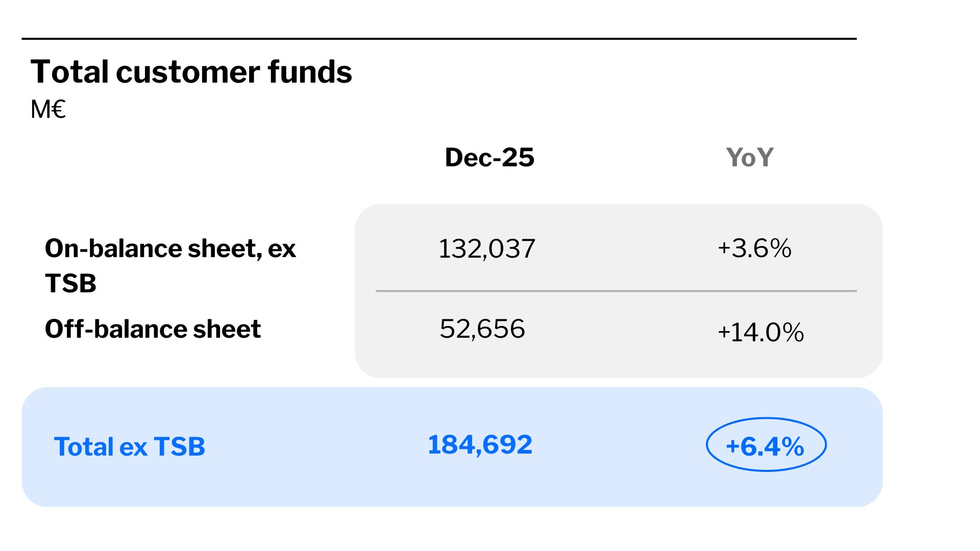The height and width of the screenshot is (551, 980).
Task: Click the Dec-25 column header
Action: tap(489, 157)
